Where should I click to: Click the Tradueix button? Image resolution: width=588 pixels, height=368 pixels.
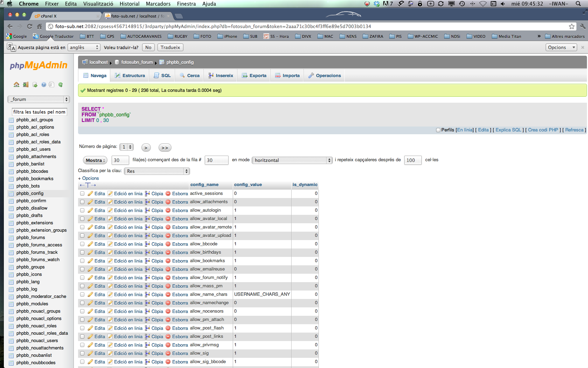coord(170,47)
